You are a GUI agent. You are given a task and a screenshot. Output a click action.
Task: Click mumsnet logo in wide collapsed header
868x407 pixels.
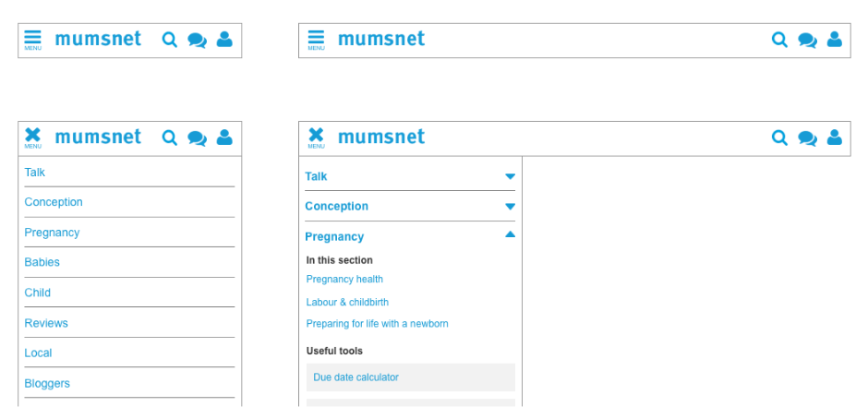(381, 39)
